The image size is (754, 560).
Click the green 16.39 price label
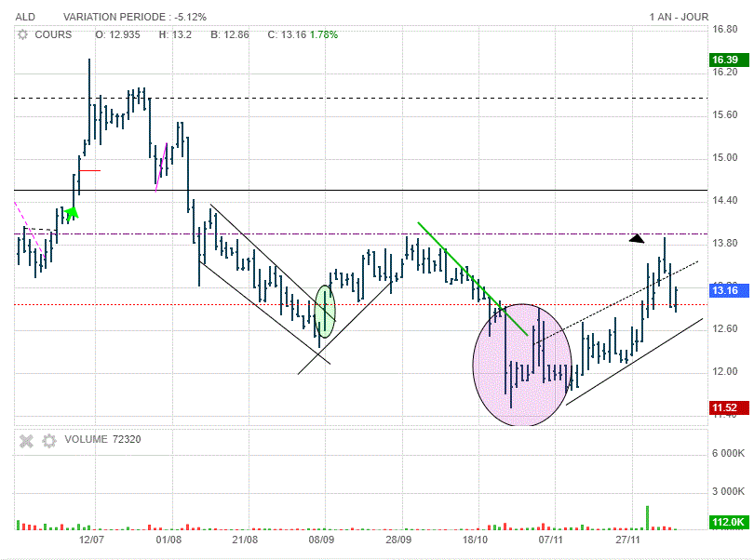(729, 60)
